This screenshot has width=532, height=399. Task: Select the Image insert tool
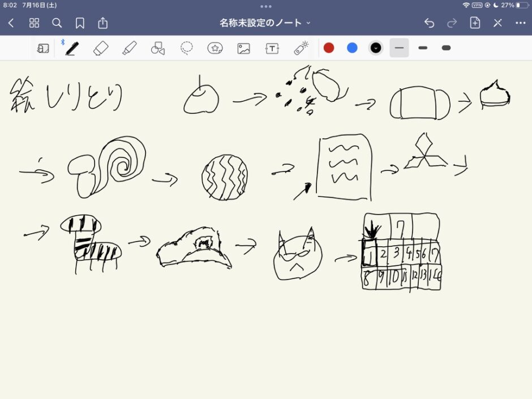click(243, 48)
